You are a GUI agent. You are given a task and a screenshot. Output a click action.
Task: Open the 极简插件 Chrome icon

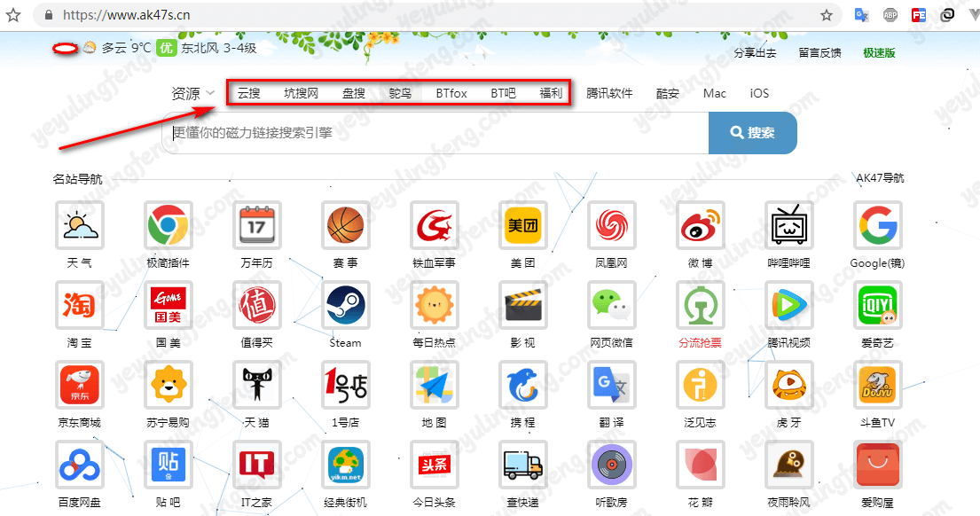169,225
